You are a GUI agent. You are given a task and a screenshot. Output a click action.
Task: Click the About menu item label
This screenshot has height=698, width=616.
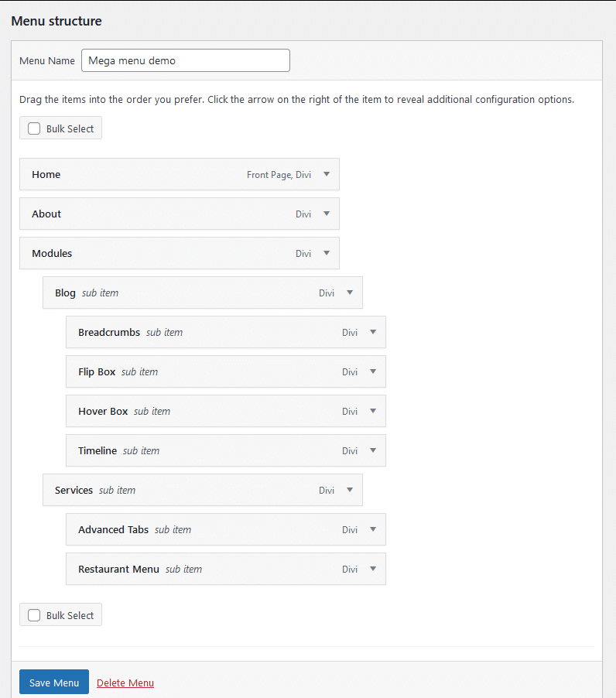click(x=46, y=214)
